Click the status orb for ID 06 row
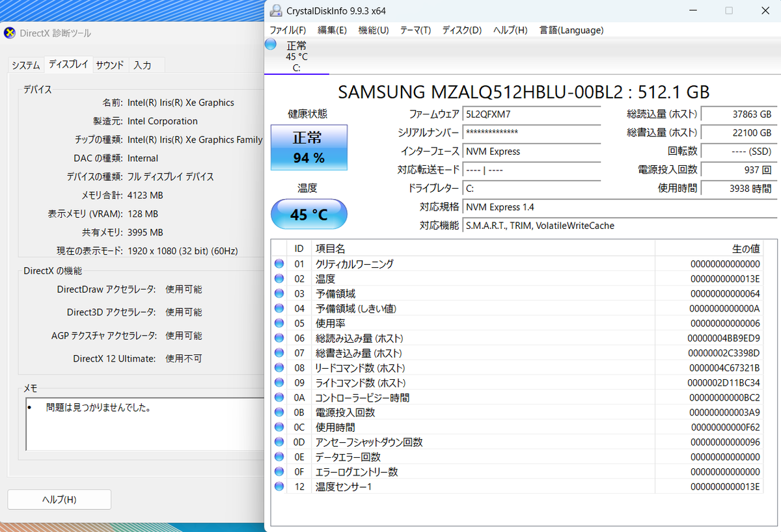This screenshot has width=781, height=532. [x=279, y=338]
